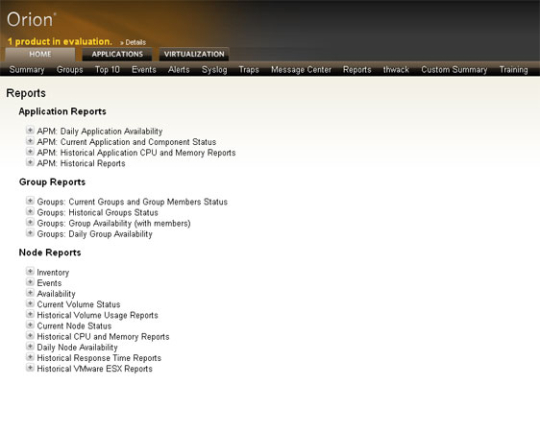Click '1 product in evaluation' notice
Screen dimensions: 540x434
point(60,42)
